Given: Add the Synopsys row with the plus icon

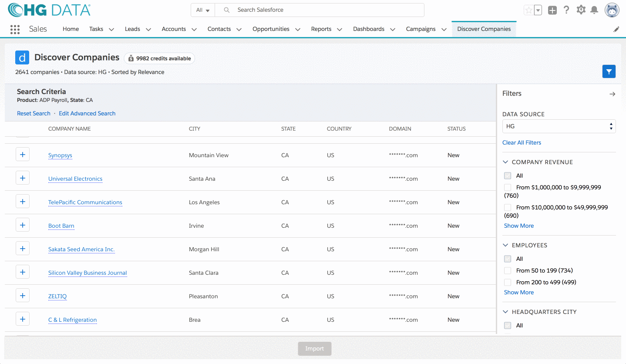Looking at the screenshot, I should coord(23,155).
